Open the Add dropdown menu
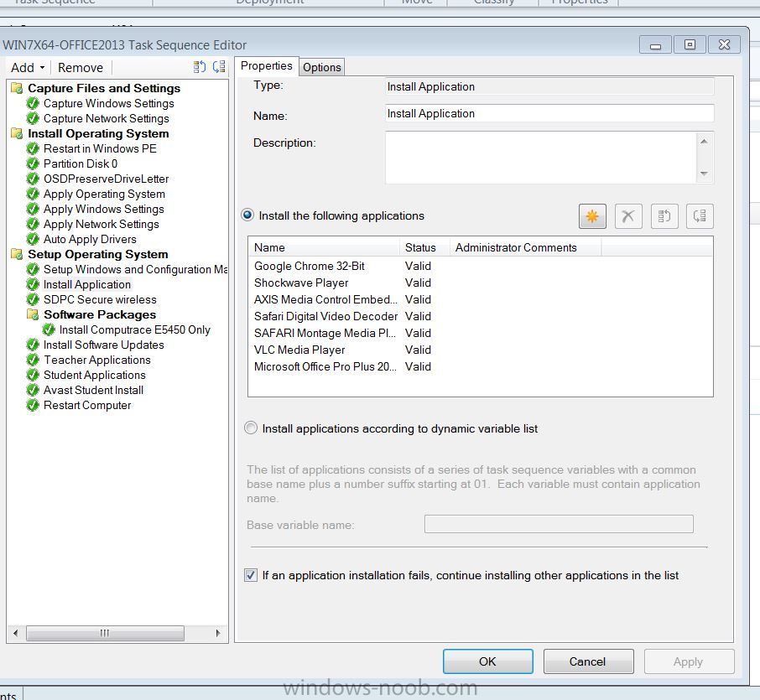 click(x=29, y=67)
